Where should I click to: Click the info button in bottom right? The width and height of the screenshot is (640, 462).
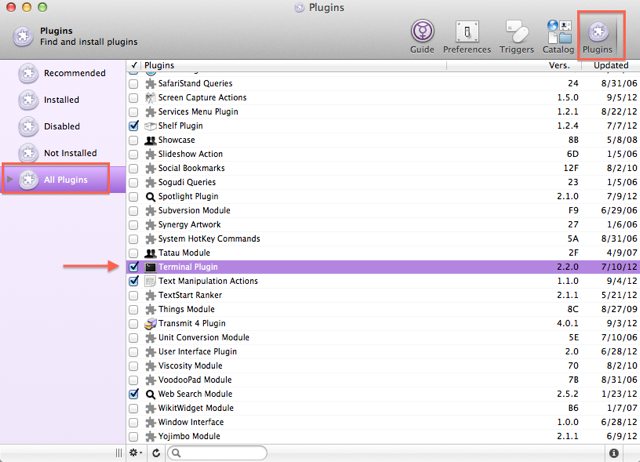(613, 453)
